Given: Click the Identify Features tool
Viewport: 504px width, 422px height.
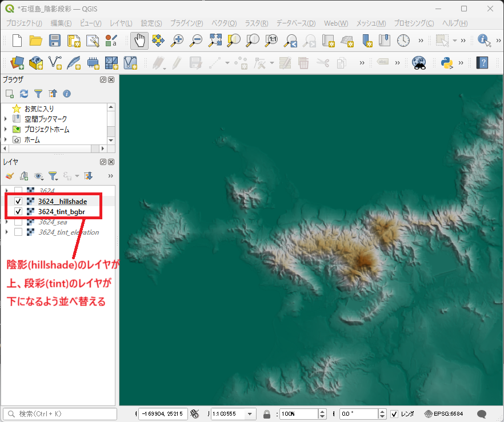Looking at the screenshot, I should (x=484, y=41).
